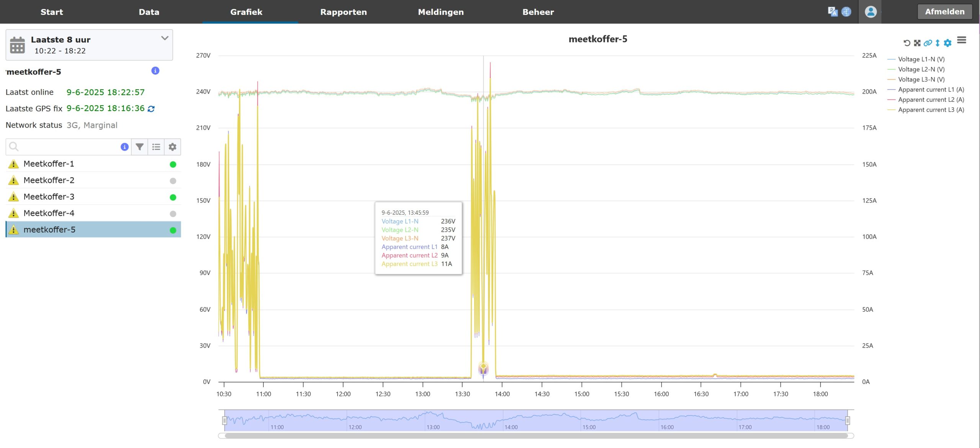Click left handle of range navigator
The image size is (980, 448).
pos(224,420)
